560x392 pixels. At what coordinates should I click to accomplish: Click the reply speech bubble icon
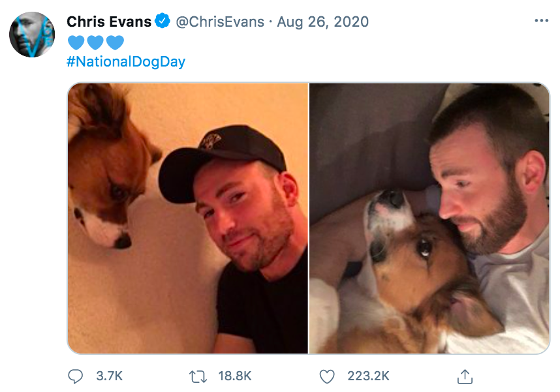pyautogui.click(x=76, y=376)
